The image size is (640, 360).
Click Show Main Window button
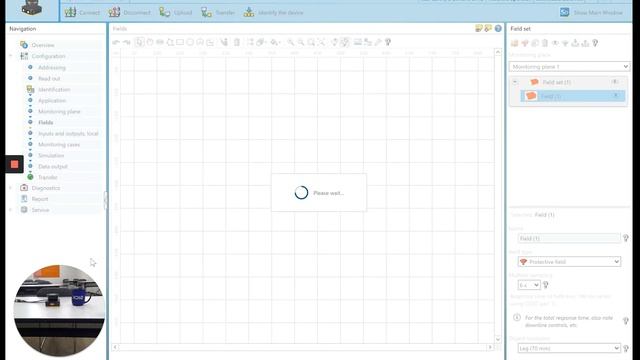pyautogui.click(x=592, y=13)
